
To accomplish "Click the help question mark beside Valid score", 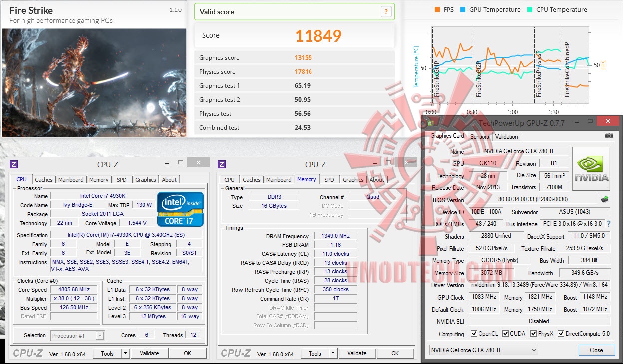I will (x=385, y=12).
